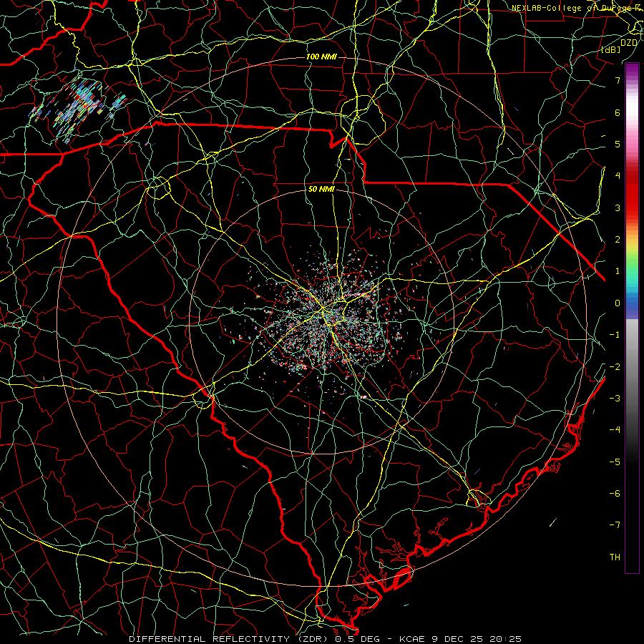Click the 2 dB tick label on color scale
644x644 pixels.
tap(618, 240)
